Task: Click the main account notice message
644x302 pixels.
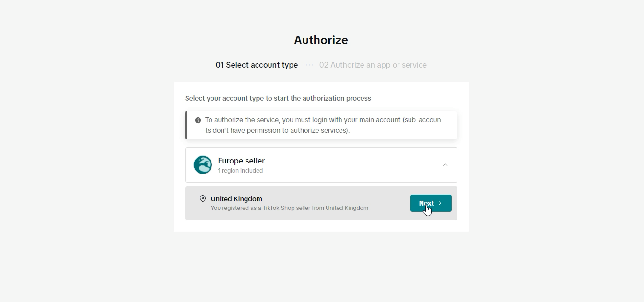Action: tap(323, 125)
